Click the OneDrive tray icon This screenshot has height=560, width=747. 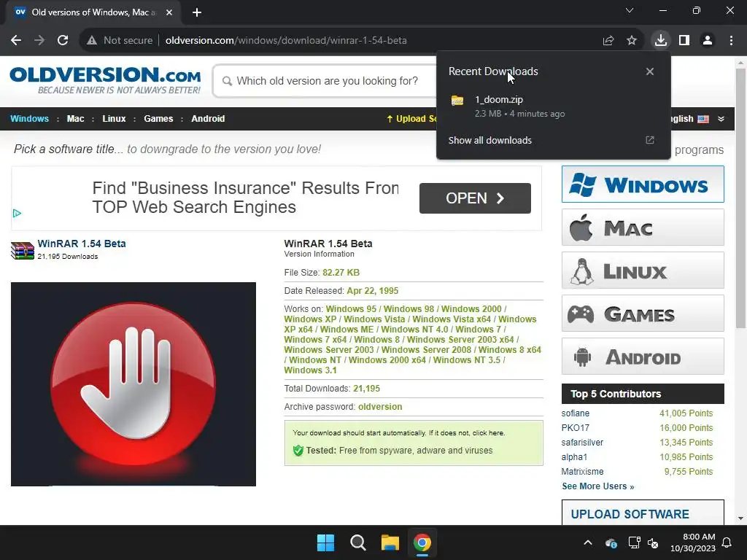click(x=611, y=542)
